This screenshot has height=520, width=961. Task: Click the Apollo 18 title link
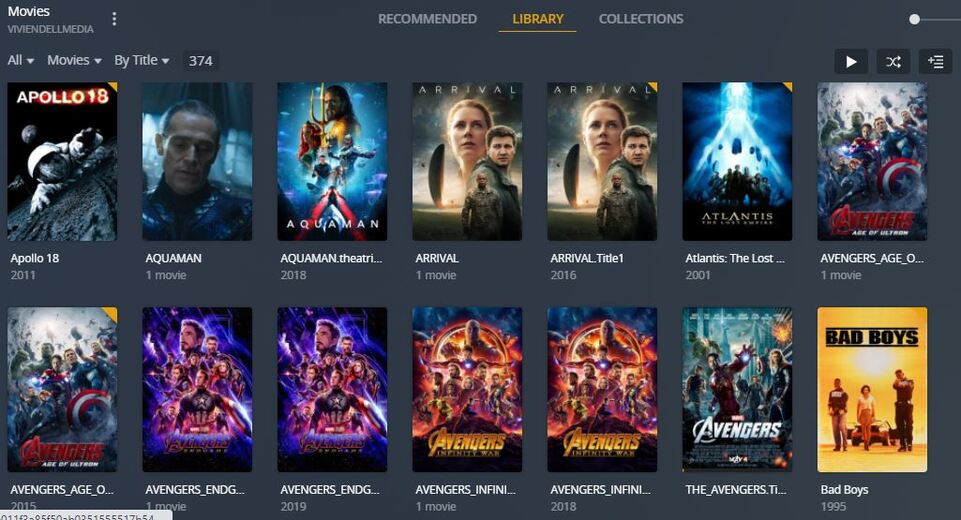[35, 258]
